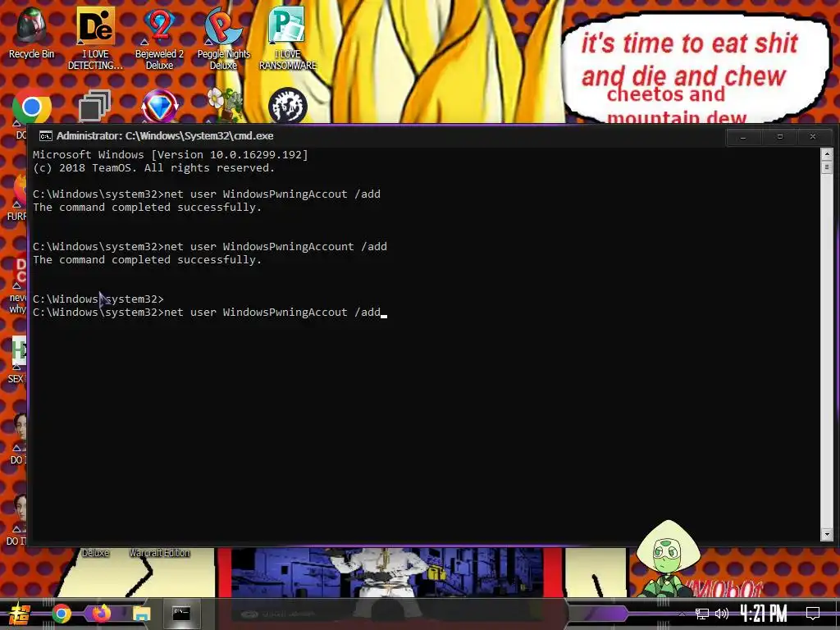The height and width of the screenshot is (630, 840).
Task: Open the 'I LOVE DETECTING...' desktop icon
Action: click(95, 39)
